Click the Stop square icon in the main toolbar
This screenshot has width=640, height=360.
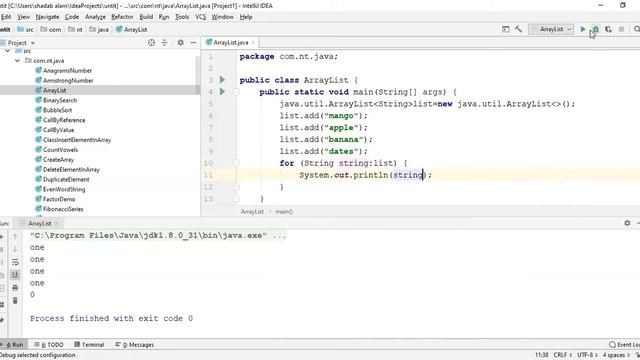tap(621, 29)
